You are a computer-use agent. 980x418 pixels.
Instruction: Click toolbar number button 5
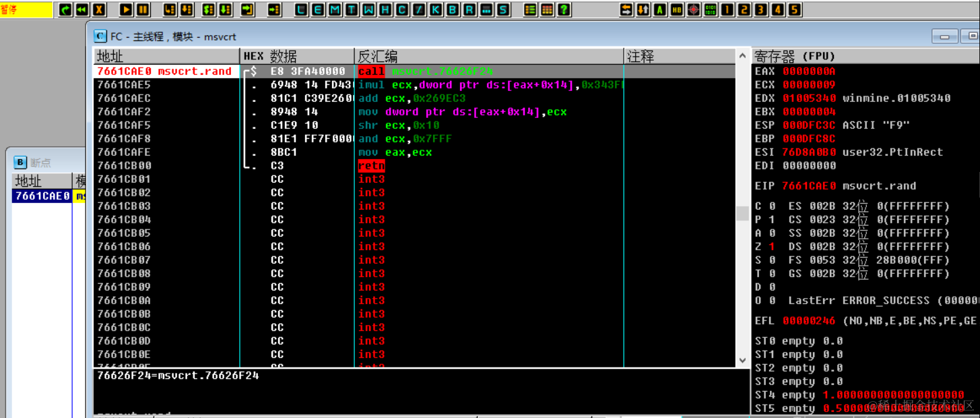tap(795, 9)
